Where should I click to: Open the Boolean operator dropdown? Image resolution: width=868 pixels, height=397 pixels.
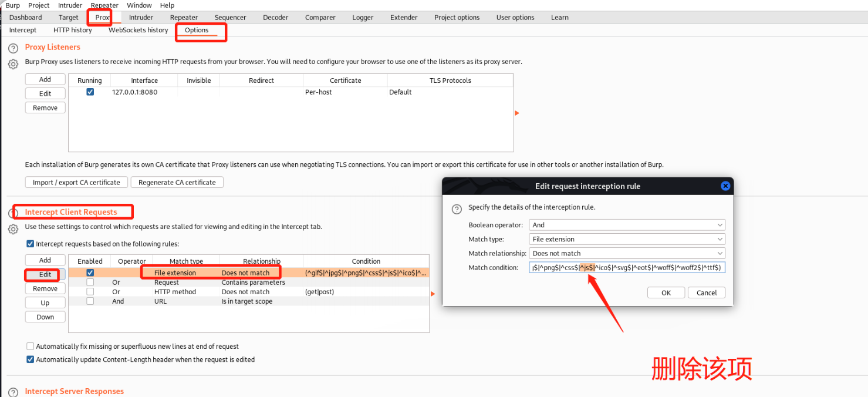627,225
